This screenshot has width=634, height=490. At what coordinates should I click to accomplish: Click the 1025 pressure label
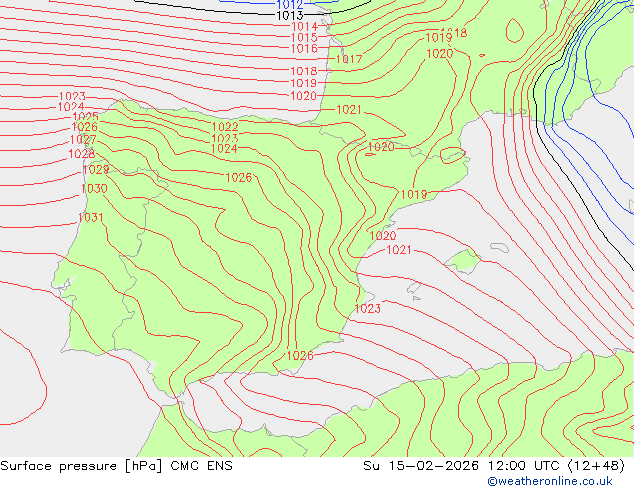click(85, 117)
